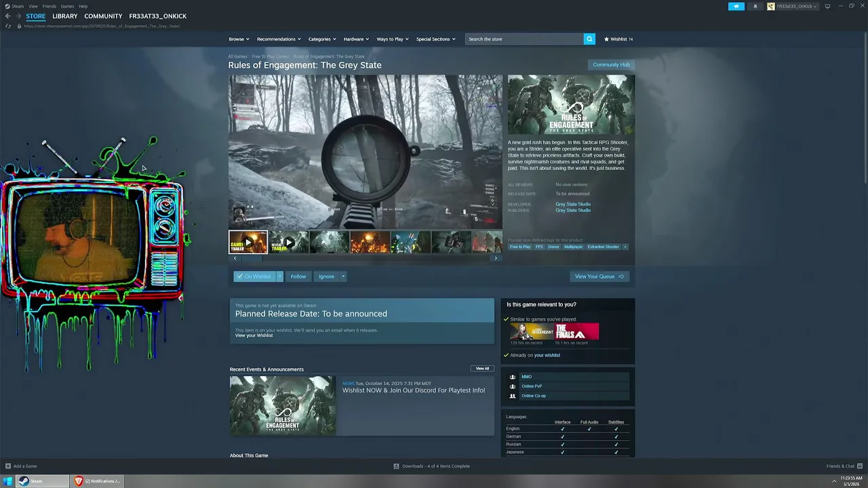
Task: Open the Grey State Studio developer link
Action: pos(573,204)
